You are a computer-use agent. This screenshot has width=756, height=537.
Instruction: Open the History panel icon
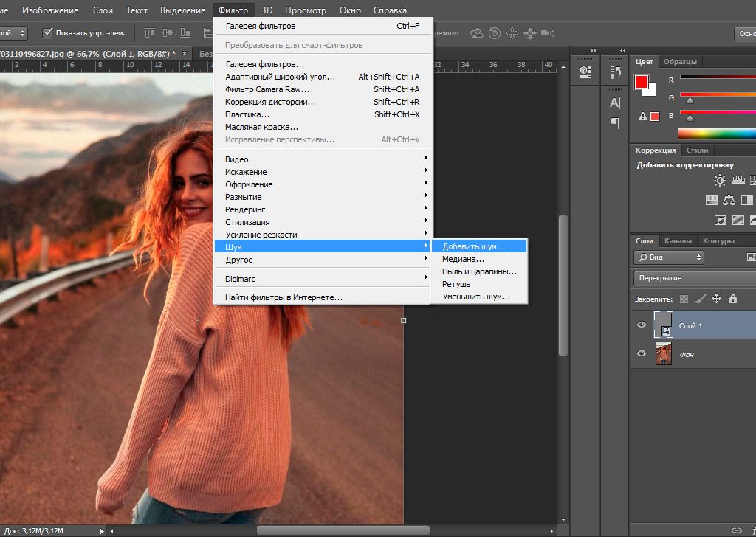click(x=616, y=70)
